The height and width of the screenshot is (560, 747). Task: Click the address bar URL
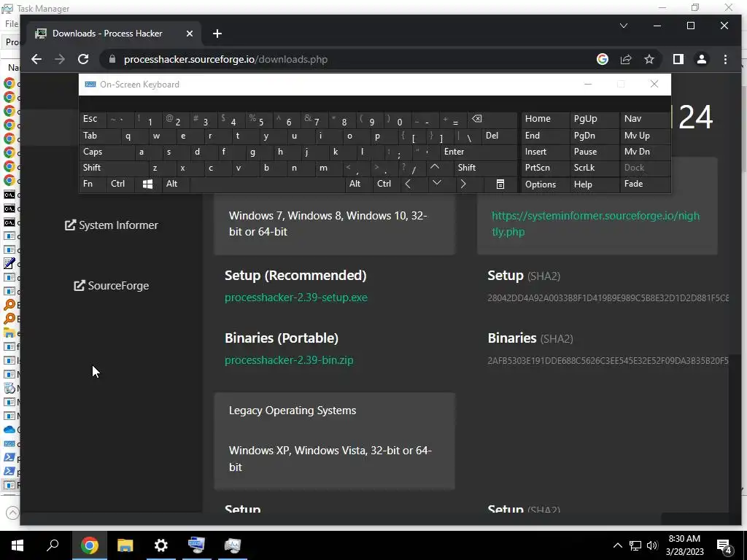point(225,60)
